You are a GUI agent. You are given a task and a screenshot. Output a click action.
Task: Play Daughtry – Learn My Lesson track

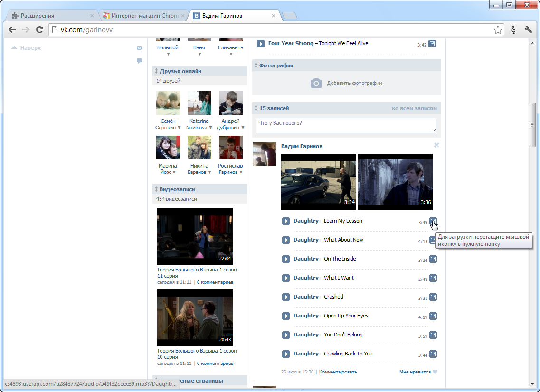286,221
